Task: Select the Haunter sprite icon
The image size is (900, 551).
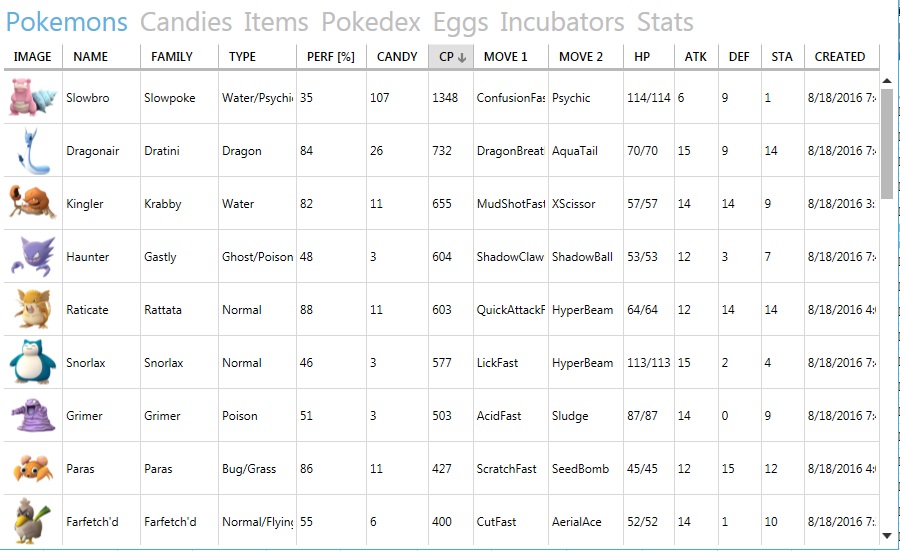Action: [x=33, y=257]
